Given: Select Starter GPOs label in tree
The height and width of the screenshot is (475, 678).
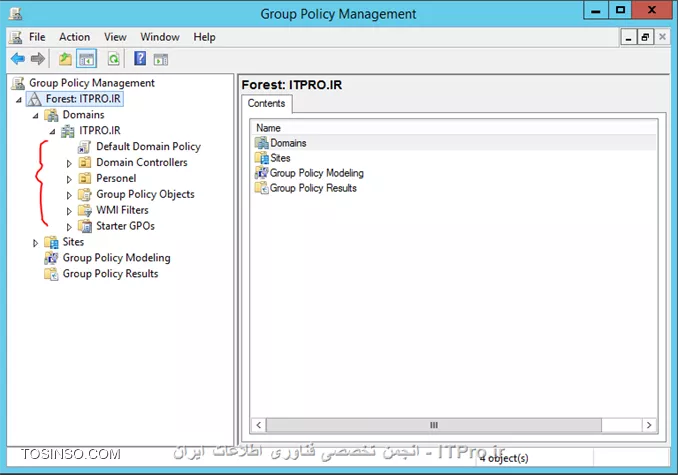Looking at the screenshot, I should (125, 226).
